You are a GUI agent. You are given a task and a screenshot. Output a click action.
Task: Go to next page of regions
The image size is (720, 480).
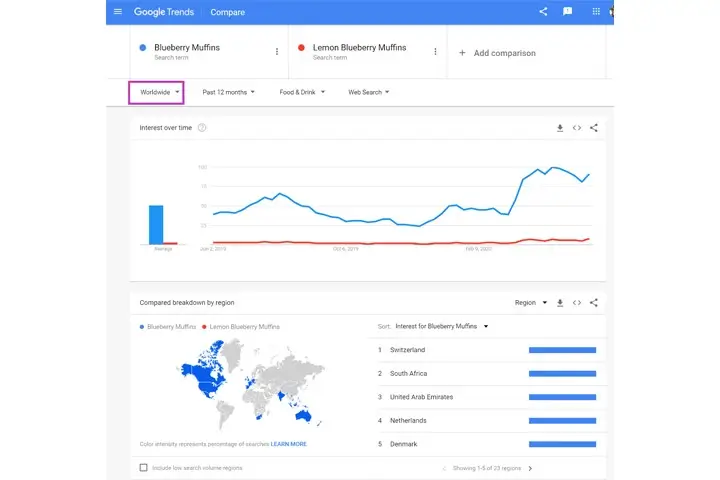530,468
